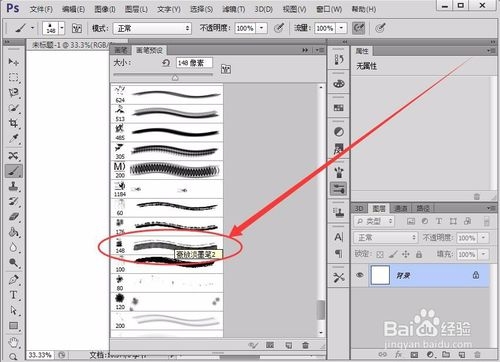Open the layer 不透明度 arrow in Layers panel
This screenshot has height=362, width=500.
[x=483, y=238]
